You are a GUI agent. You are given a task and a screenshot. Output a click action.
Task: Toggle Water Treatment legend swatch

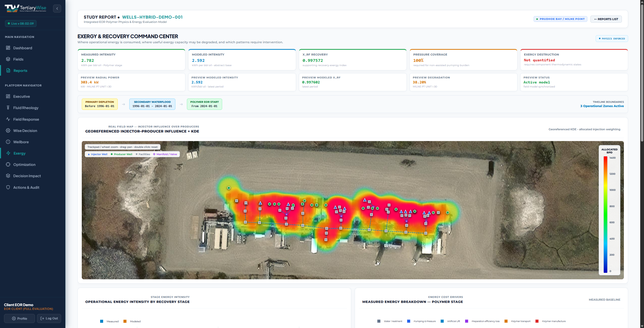(379, 321)
